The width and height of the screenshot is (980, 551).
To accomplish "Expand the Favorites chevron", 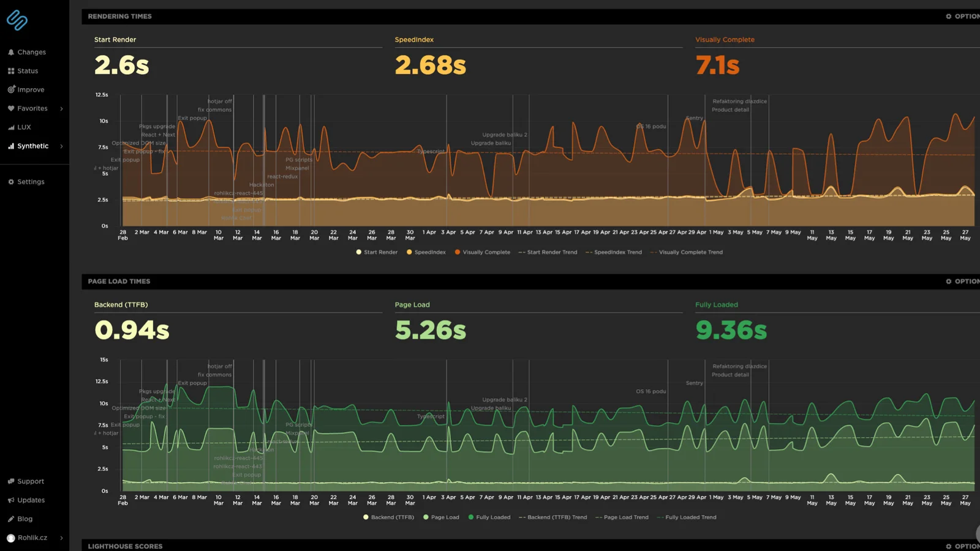I will click(61, 108).
